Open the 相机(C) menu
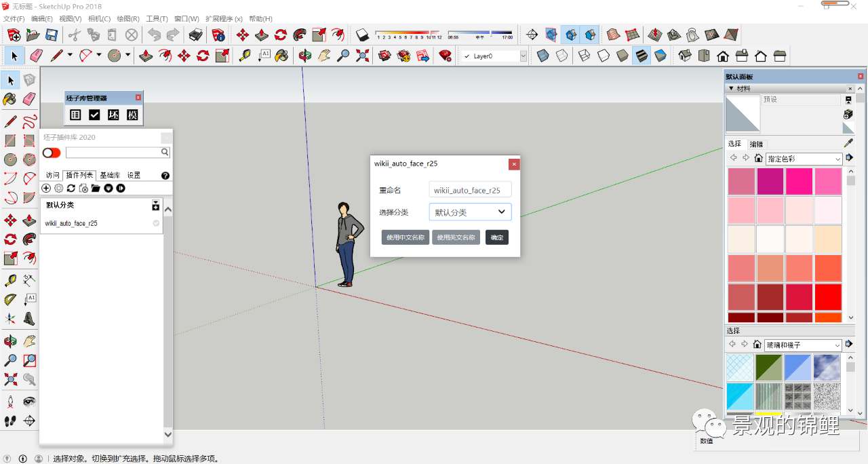Viewport: 868px width, 464px height. coord(99,18)
